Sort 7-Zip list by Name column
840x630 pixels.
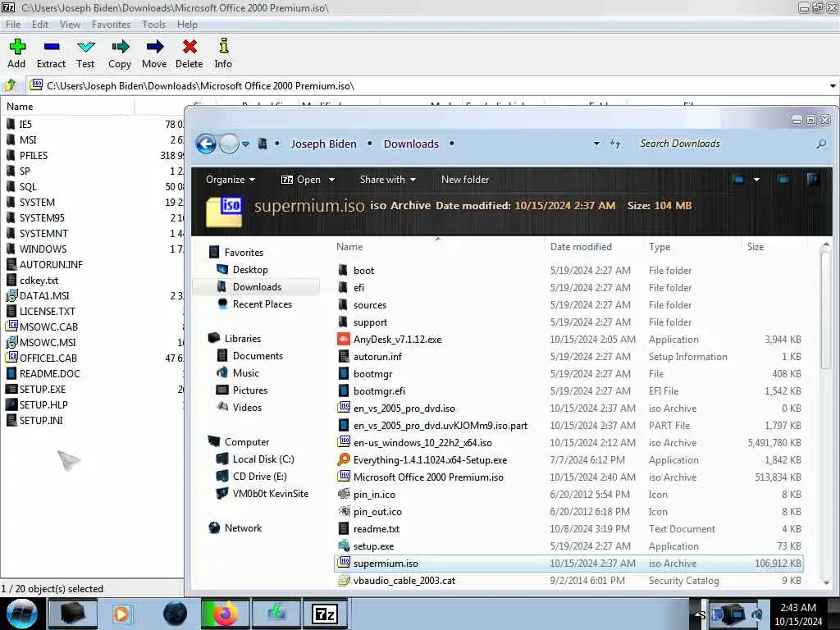tap(67, 107)
